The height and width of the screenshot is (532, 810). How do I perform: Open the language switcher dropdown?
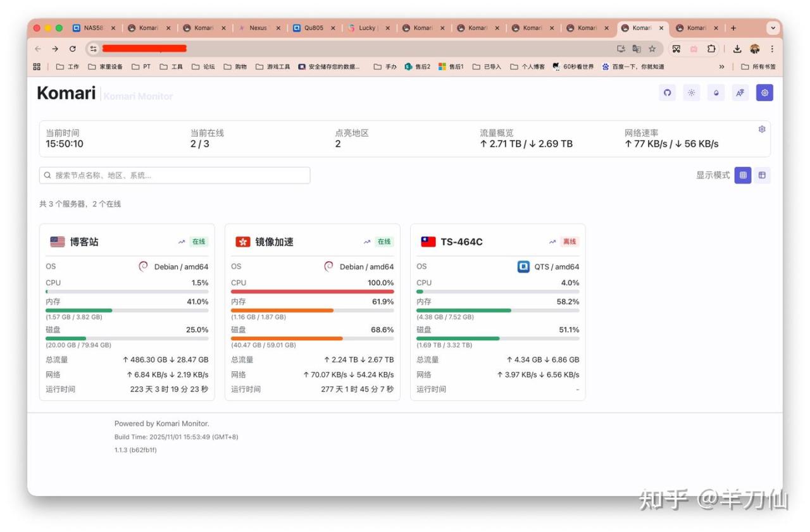coord(740,93)
